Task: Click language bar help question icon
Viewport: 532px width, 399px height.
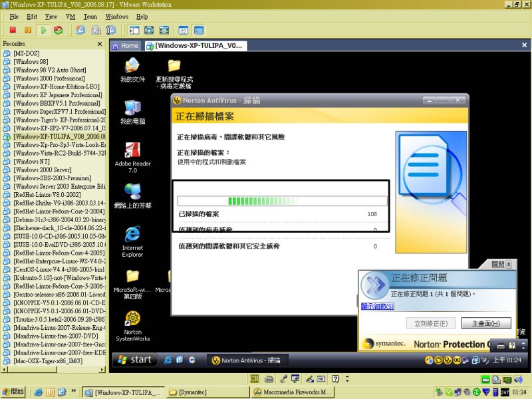Action: (x=335, y=379)
